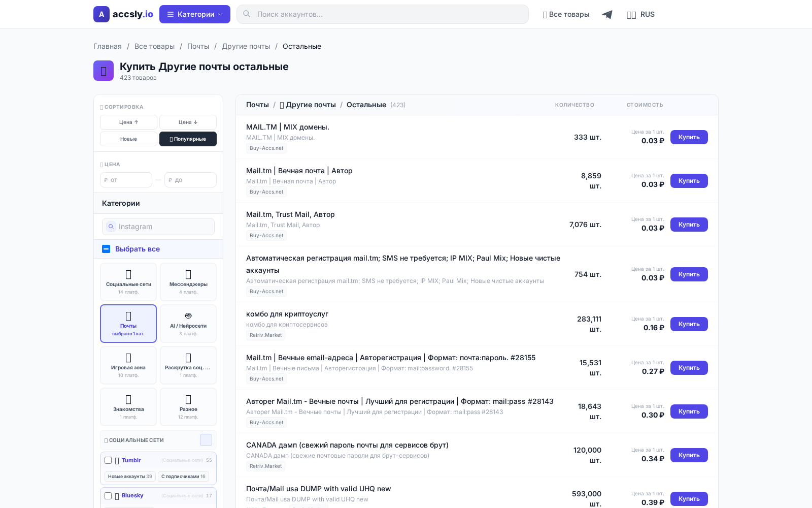Click Buy-Accs.net tag under MAIL.TM MIX
The image size is (812, 508).
[266, 148]
